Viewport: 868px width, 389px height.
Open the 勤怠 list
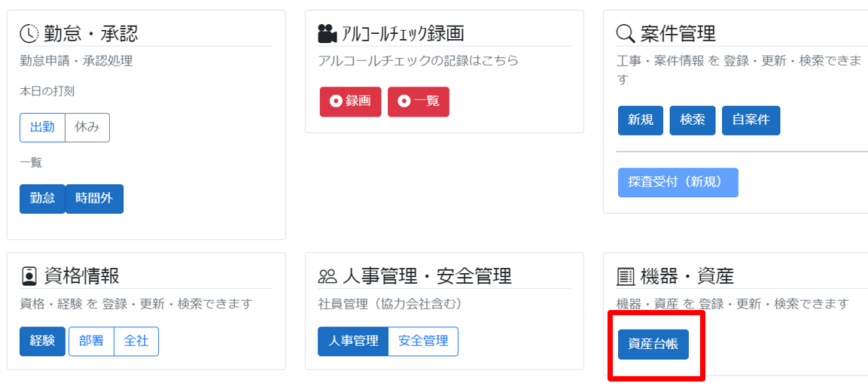pyautogui.click(x=43, y=199)
